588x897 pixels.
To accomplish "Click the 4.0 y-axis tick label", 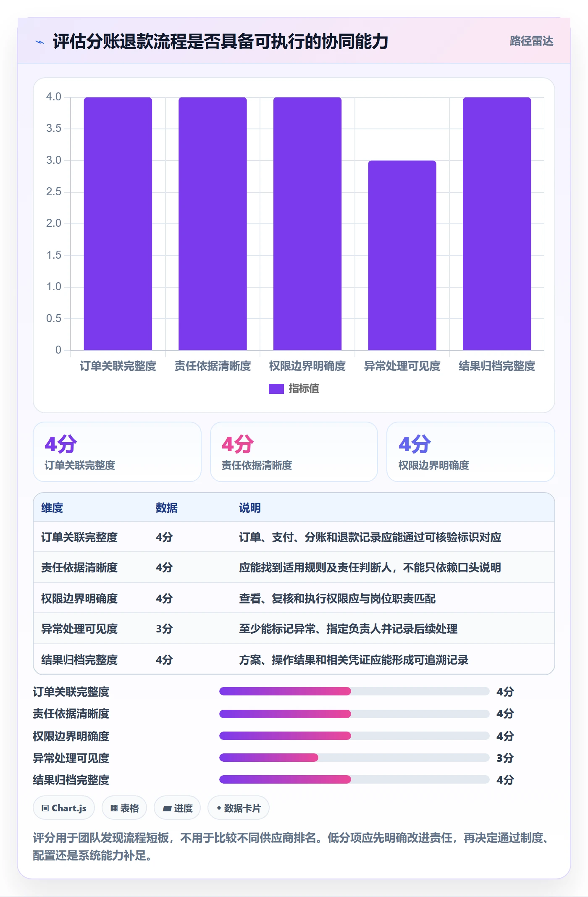I will (x=54, y=97).
